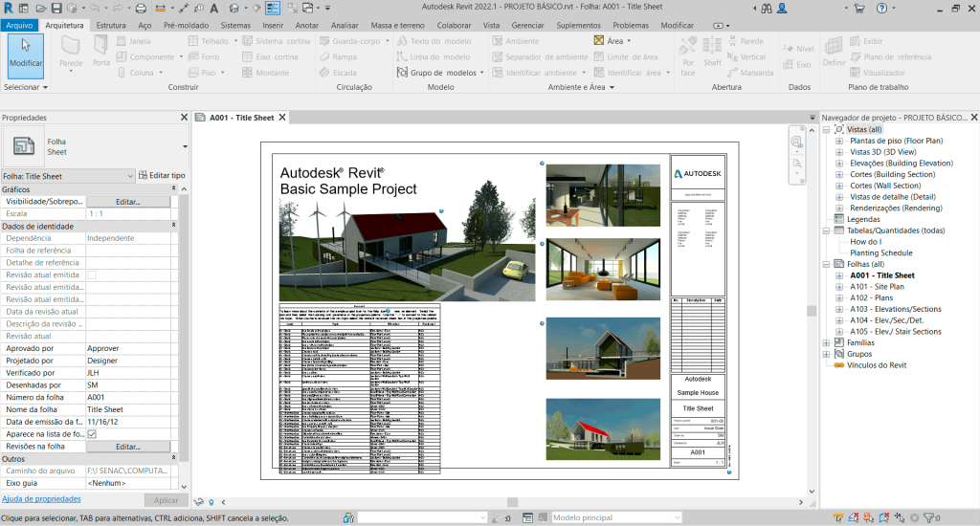Image resolution: width=980 pixels, height=526 pixels.
Task: Click Grupo de modelos tool
Action: [435, 73]
